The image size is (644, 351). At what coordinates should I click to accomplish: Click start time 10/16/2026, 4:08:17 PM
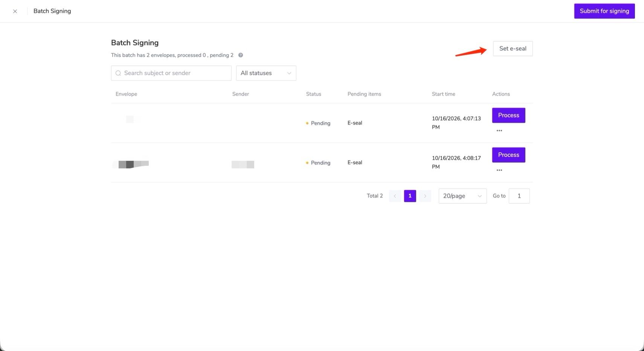click(x=456, y=162)
